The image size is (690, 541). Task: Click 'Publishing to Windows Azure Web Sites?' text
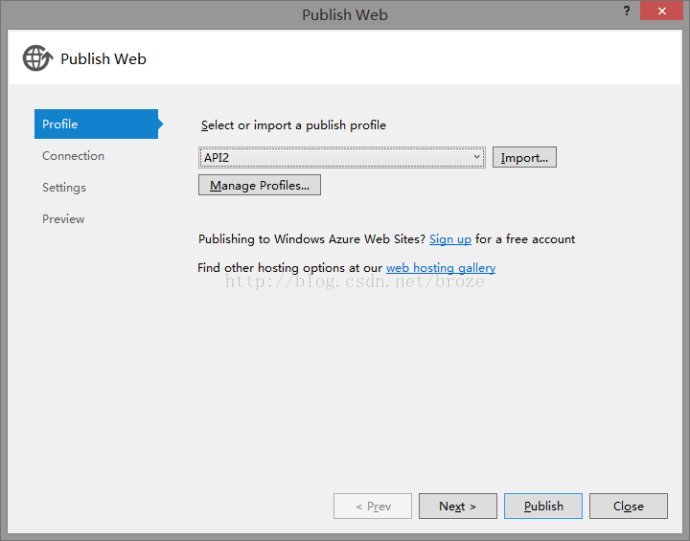312,239
